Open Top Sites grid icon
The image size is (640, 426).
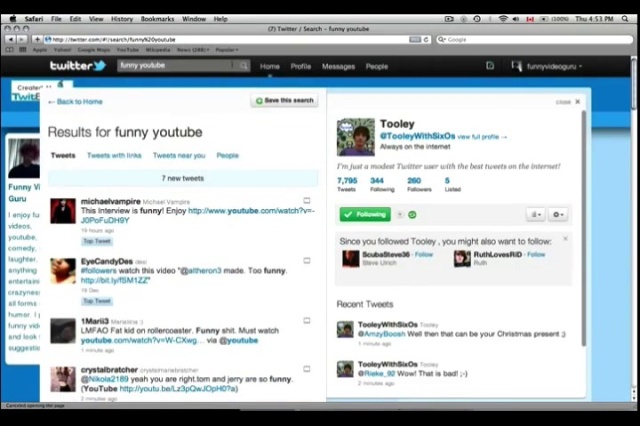click(23, 50)
